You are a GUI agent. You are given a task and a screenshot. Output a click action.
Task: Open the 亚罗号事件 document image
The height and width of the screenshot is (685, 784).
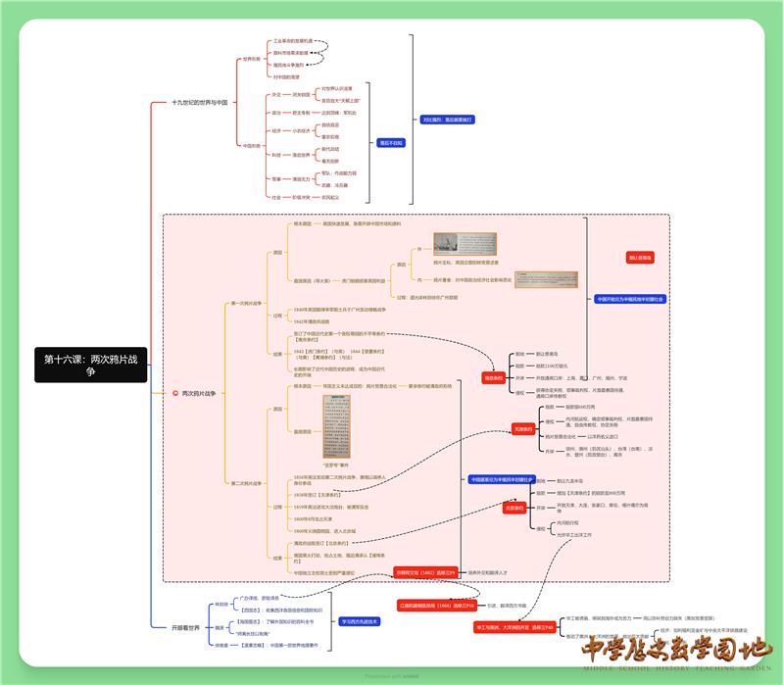(x=311, y=432)
